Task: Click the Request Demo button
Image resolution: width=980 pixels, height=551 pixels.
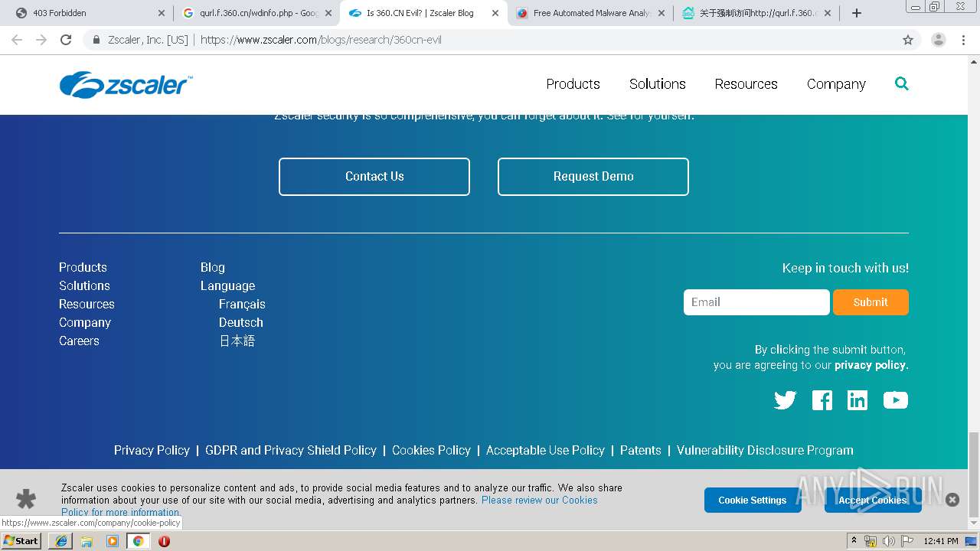Action: pos(593,177)
